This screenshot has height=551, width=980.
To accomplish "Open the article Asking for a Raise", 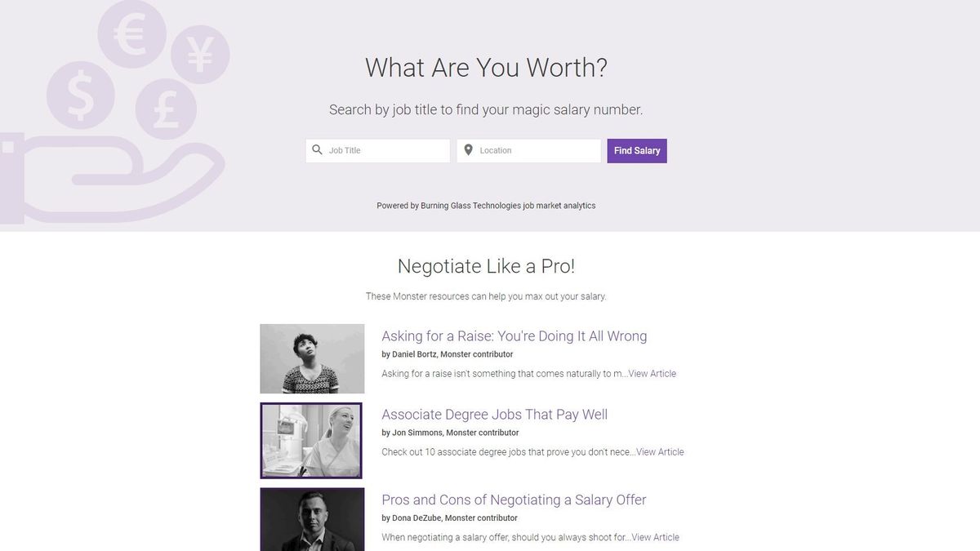I will 514,335.
